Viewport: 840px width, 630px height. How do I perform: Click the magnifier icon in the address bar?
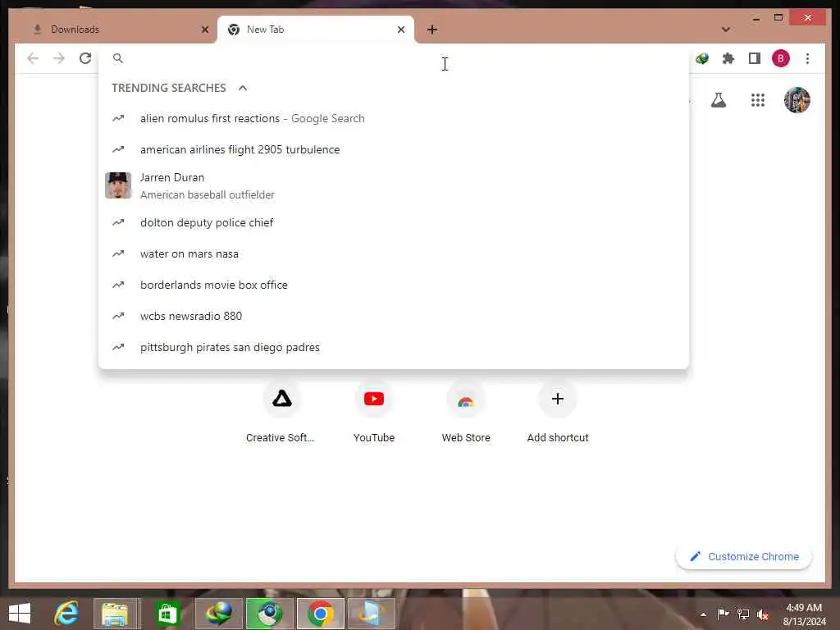(x=118, y=58)
